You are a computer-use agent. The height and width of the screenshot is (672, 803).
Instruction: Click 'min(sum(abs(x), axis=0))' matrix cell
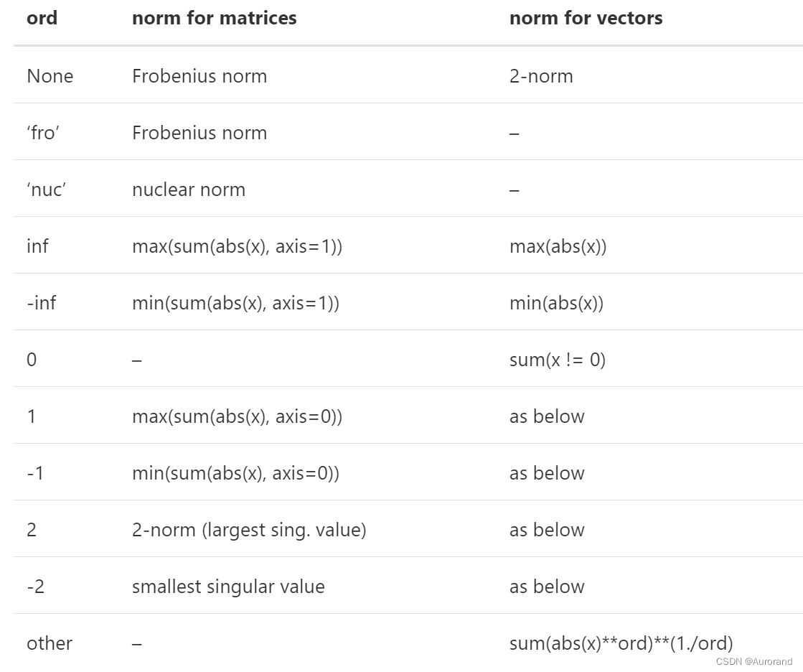(235, 473)
